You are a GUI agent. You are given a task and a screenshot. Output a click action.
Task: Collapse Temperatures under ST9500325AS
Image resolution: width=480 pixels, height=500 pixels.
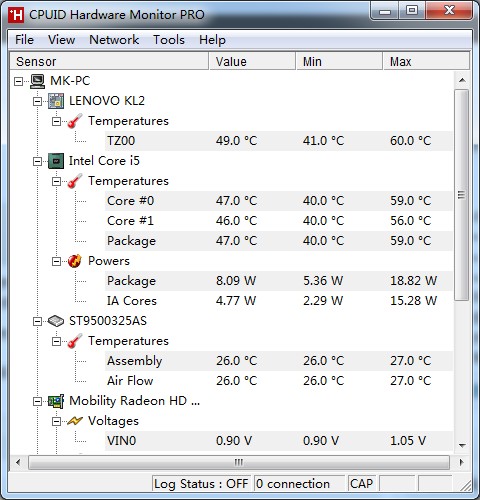[56, 341]
